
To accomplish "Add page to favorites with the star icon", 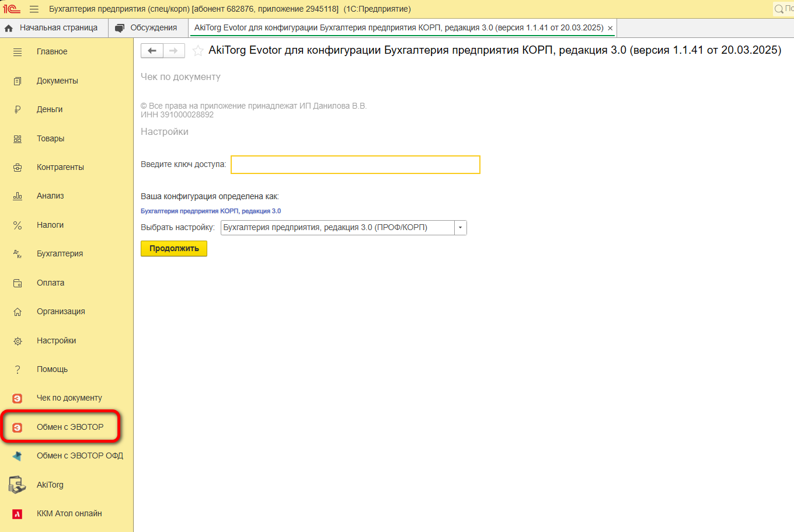I will (x=198, y=51).
